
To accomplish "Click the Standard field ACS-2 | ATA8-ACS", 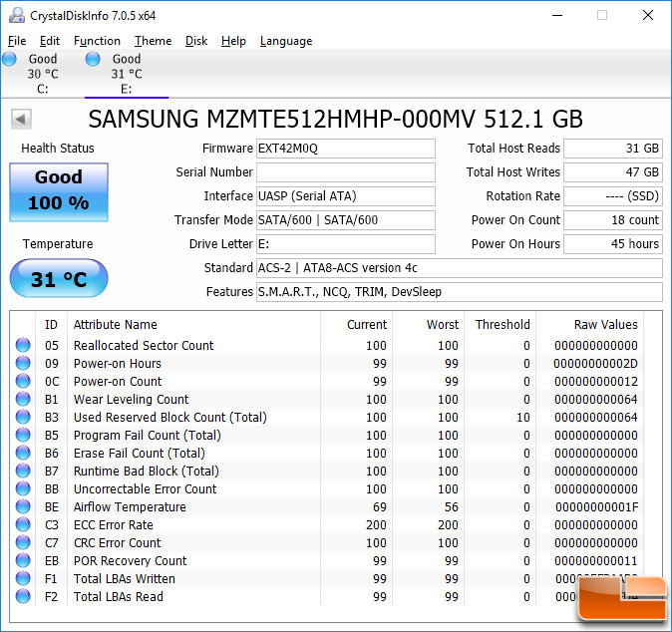I will [460, 268].
